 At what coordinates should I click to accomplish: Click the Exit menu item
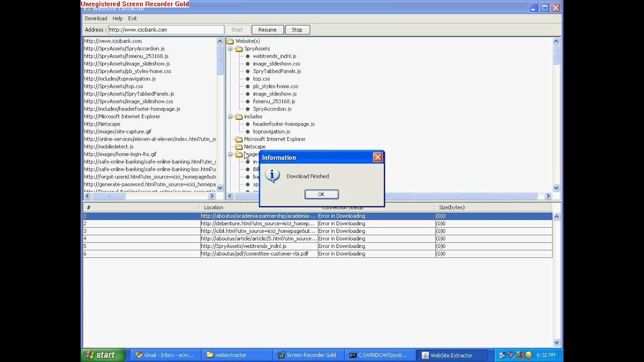[132, 19]
